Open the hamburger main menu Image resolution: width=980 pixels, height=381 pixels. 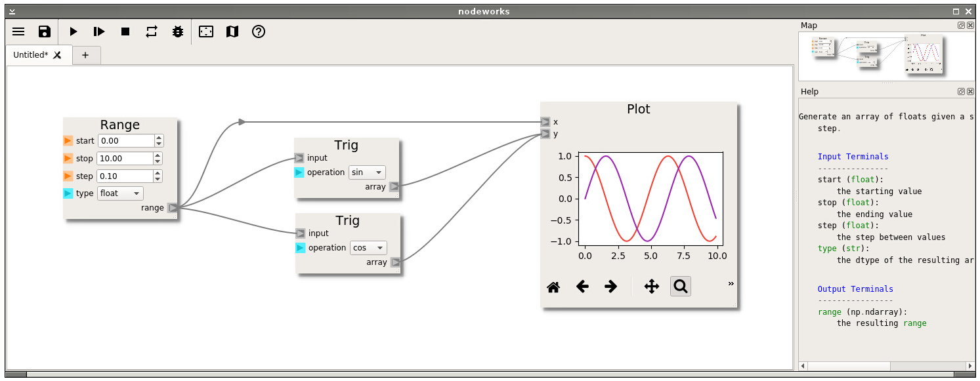pyautogui.click(x=18, y=31)
